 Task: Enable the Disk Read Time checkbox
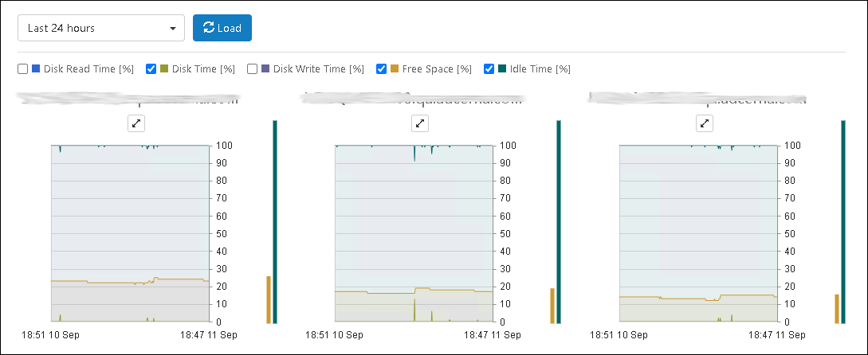[x=22, y=68]
